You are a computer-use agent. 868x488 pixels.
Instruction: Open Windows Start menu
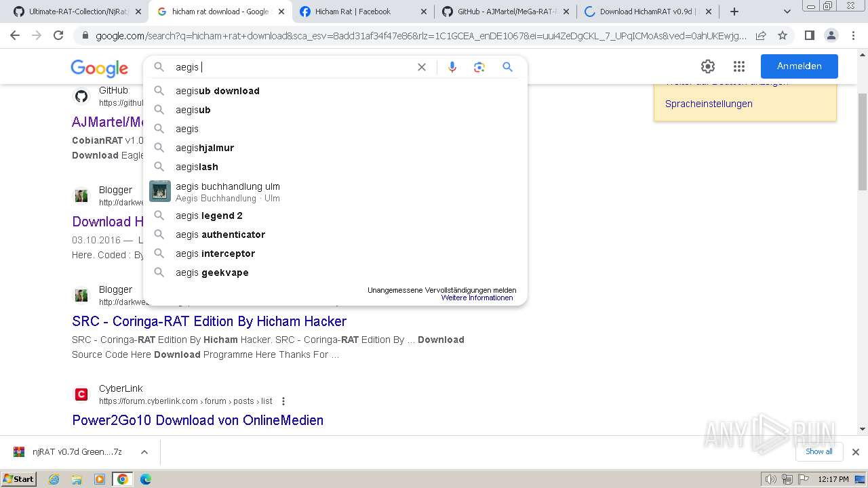click(19, 479)
